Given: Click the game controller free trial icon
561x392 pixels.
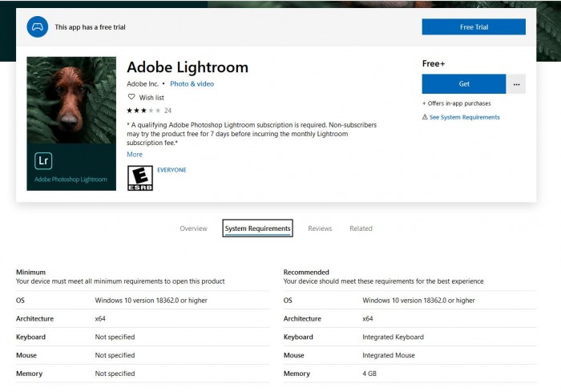Looking at the screenshot, I should (37, 26).
